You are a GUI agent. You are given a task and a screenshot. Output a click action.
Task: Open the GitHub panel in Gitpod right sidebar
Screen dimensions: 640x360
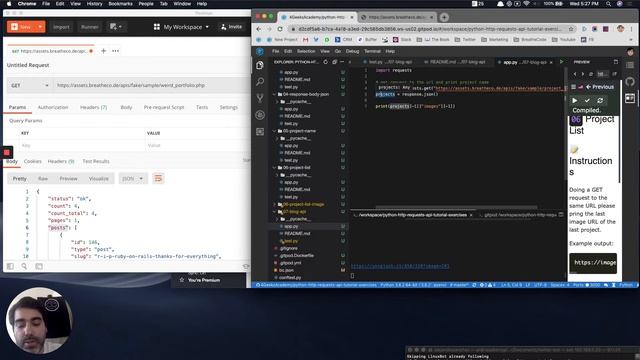630,82
